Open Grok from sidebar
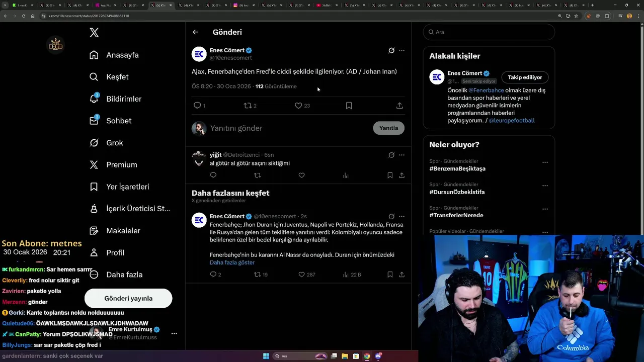The width and height of the screenshot is (644, 362). [x=106, y=143]
